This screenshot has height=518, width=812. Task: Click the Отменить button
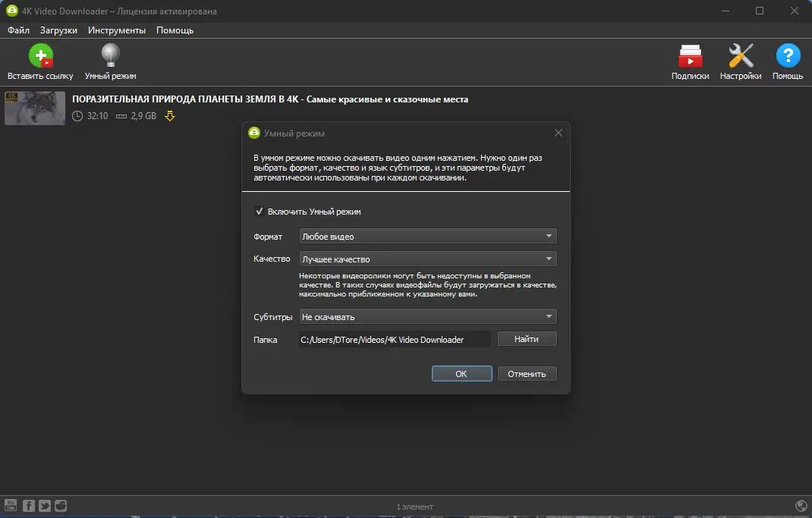click(527, 374)
